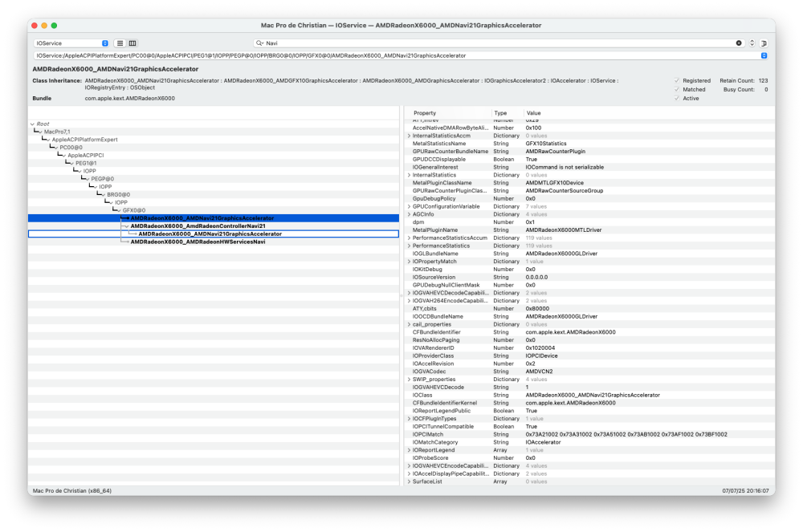The width and height of the screenshot is (803, 532).
Task: Open the IOService plane dropdown
Action: coord(71,43)
